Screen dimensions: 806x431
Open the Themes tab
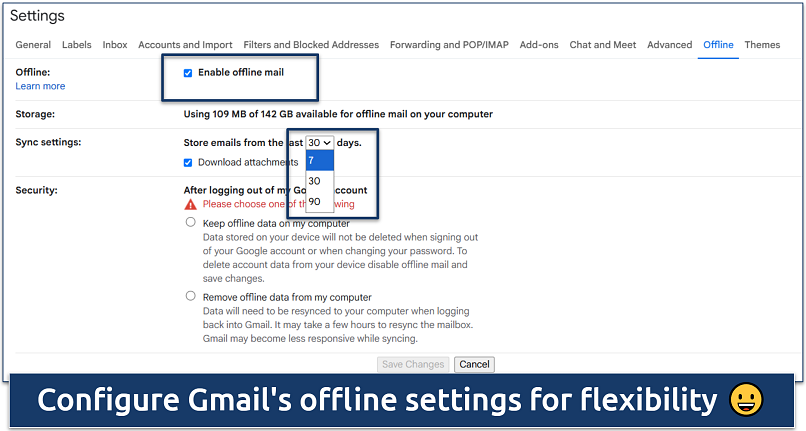762,45
